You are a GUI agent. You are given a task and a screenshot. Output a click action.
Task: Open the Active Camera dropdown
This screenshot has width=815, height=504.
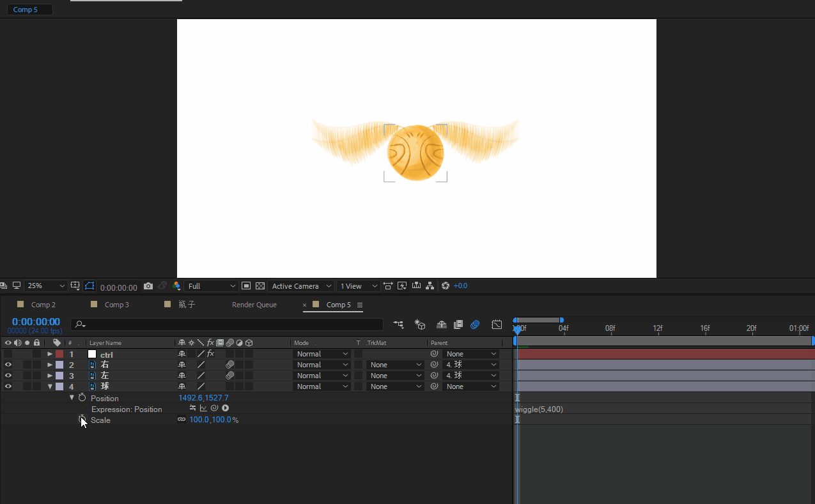pos(300,286)
